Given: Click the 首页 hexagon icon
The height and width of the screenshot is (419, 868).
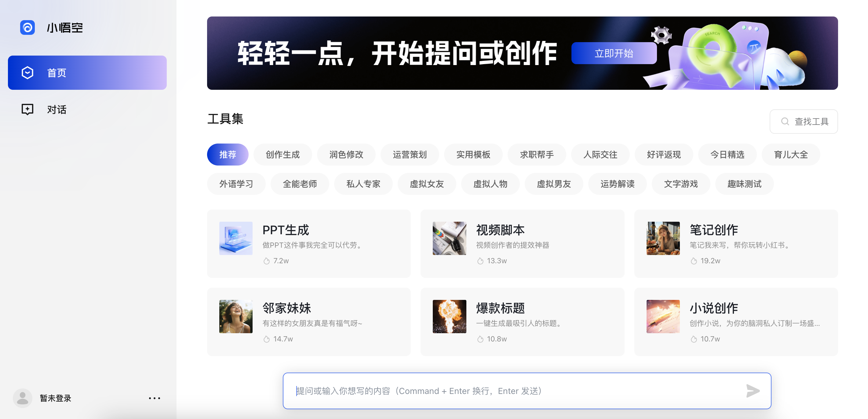Looking at the screenshot, I should [x=27, y=73].
